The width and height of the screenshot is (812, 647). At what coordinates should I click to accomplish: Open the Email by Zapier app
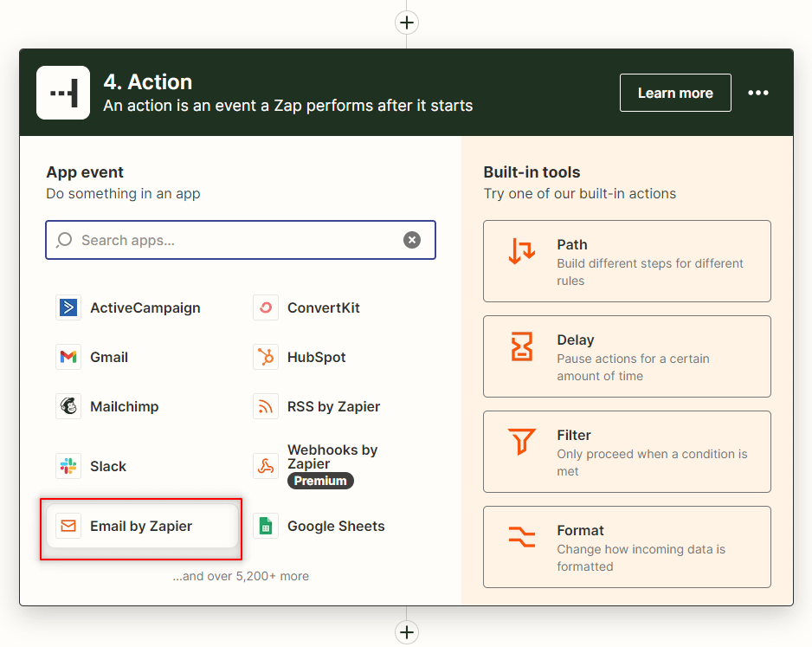coord(141,526)
